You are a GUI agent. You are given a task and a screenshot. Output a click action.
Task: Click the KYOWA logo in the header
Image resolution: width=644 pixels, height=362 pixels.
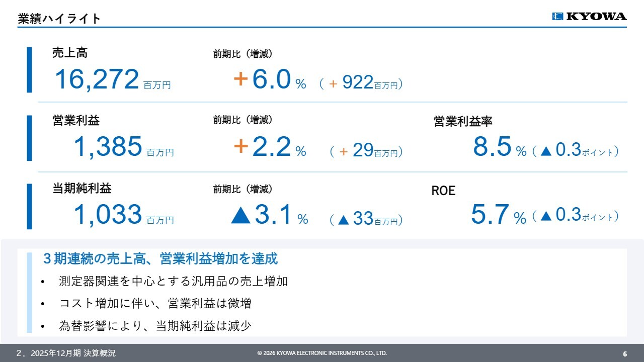589,17
